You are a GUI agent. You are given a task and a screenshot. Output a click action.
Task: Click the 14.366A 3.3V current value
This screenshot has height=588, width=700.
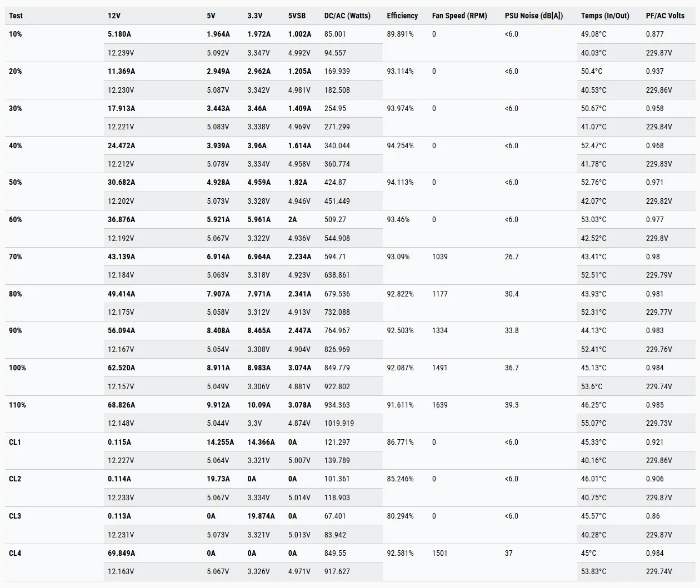[x=261, y=442]
